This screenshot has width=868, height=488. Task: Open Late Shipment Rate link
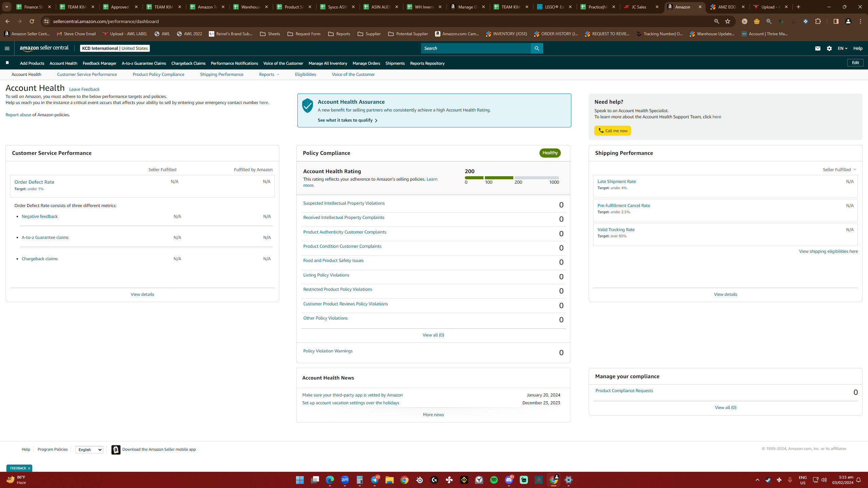616,182
